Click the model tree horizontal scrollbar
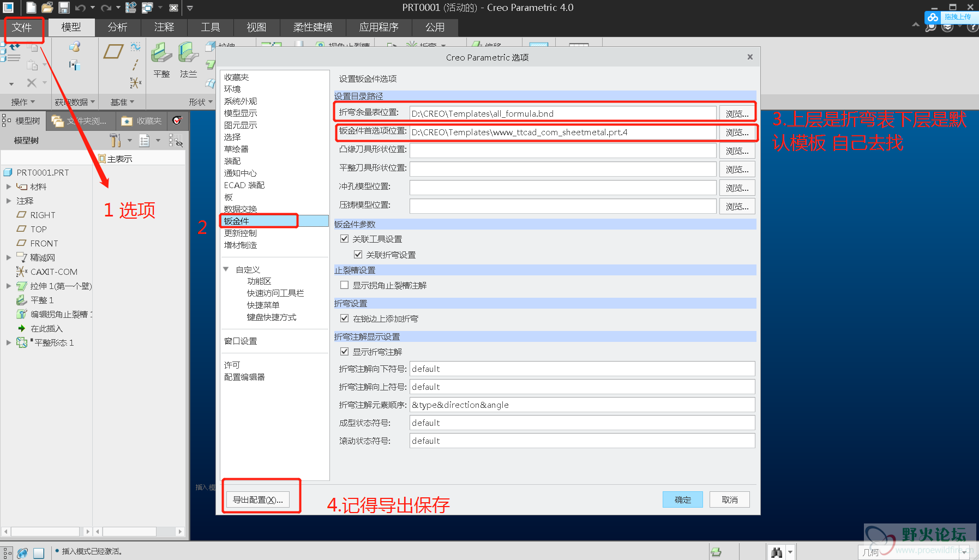The image size is (979, 560). [46, 531]
